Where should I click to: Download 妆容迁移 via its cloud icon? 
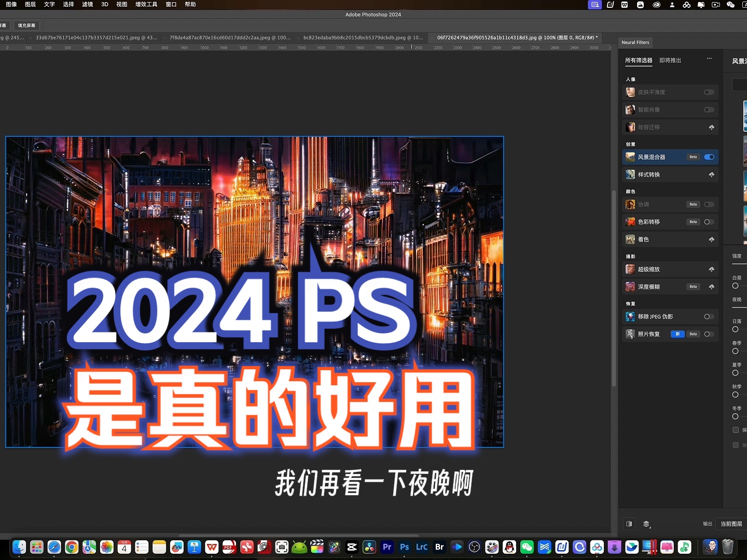tap(711, 127)
